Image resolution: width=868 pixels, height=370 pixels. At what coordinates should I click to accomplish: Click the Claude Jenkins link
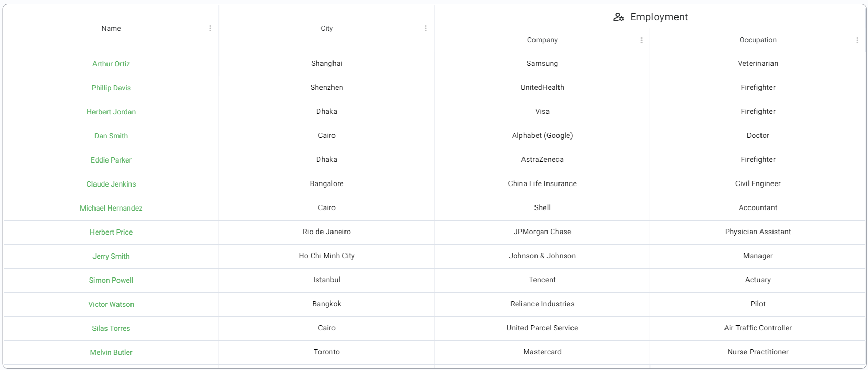pos(111,184)
